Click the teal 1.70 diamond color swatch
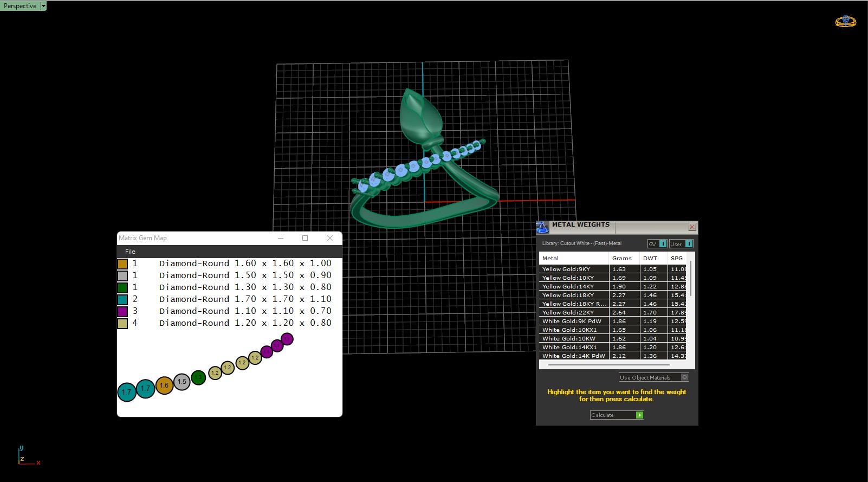The height and width of the screenshot is (482, 868). point(122,299)
